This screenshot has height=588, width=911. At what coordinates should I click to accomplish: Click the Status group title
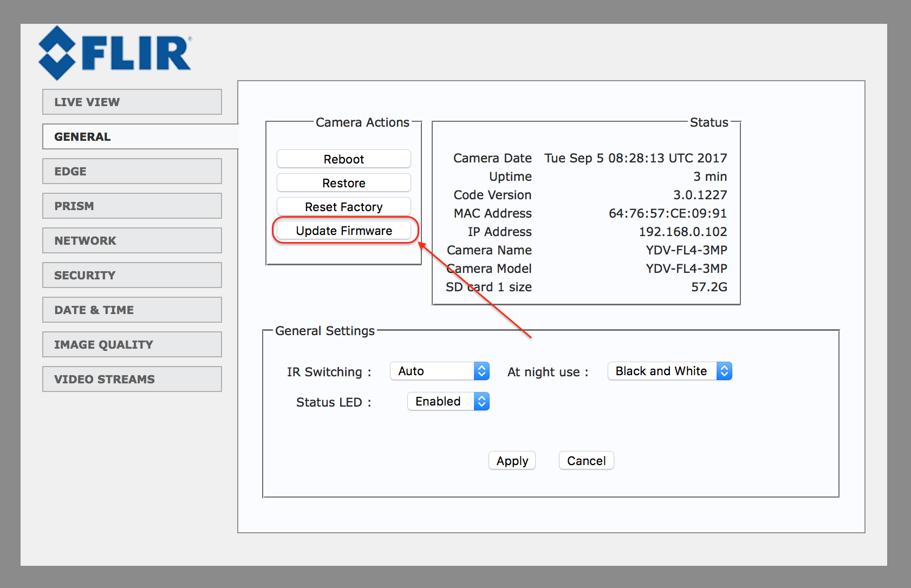point(709,122)
